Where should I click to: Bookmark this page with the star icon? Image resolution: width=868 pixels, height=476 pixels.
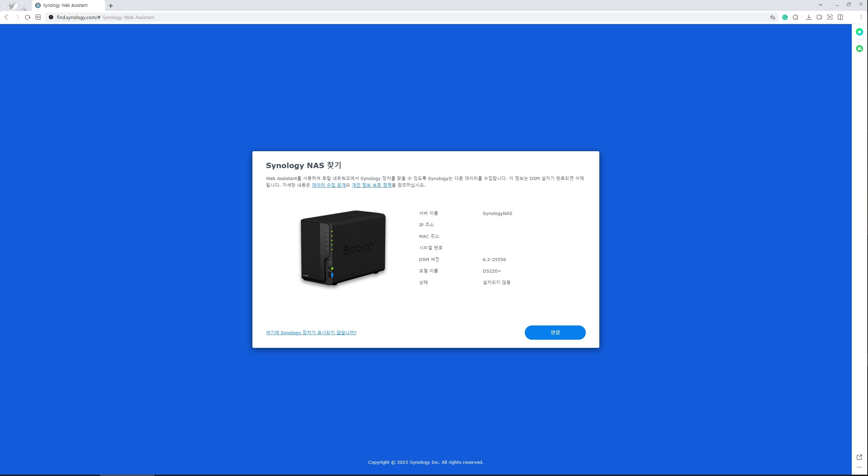click(773, 17)
